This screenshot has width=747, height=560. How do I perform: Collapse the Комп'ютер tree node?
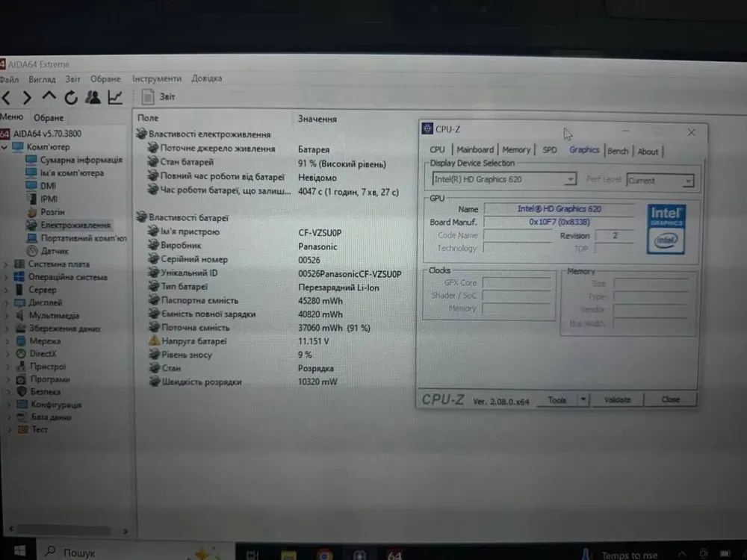(x=5, y=147)
